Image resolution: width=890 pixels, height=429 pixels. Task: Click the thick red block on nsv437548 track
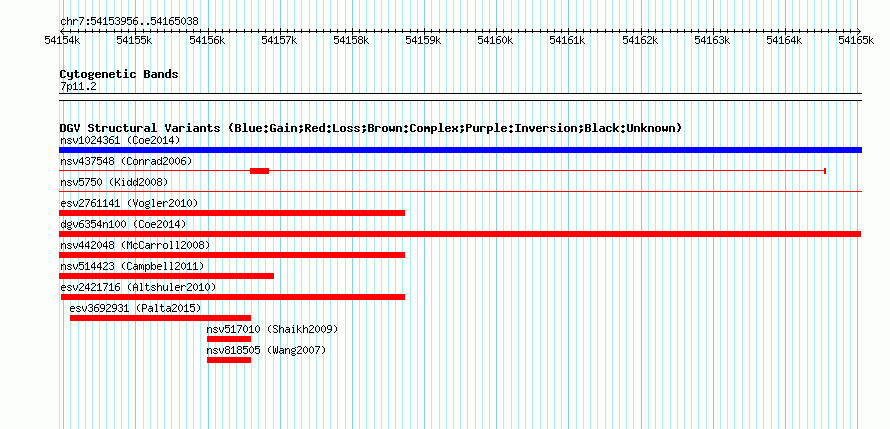(259, 171)
